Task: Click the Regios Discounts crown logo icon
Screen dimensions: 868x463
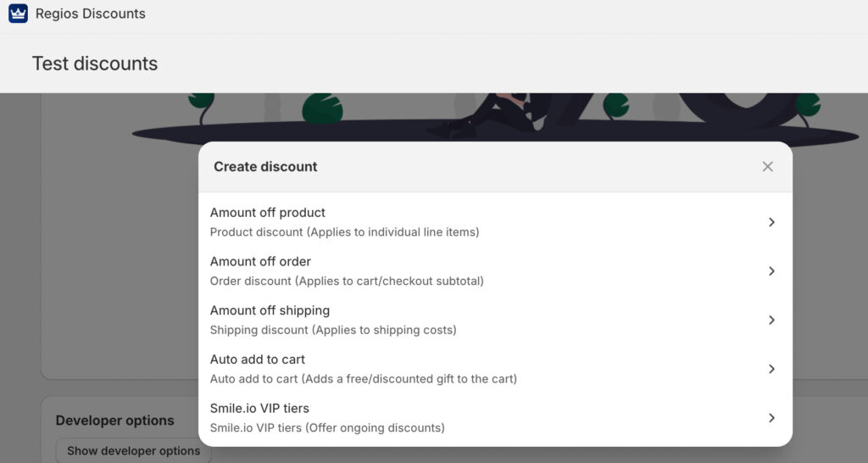Action: click(18, 14)
